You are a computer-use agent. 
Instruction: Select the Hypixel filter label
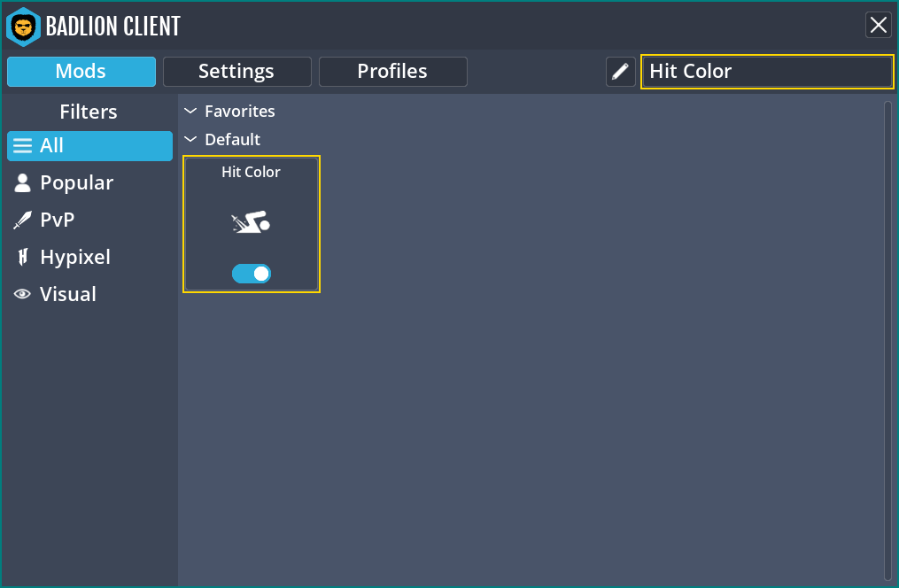pyautogui.click(x=75, y=258)
